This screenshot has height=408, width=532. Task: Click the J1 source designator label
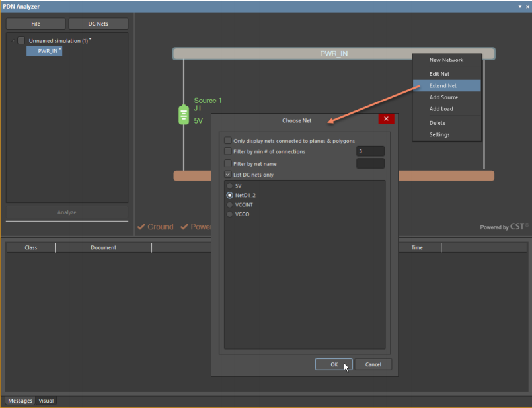[x=198, y=108]
